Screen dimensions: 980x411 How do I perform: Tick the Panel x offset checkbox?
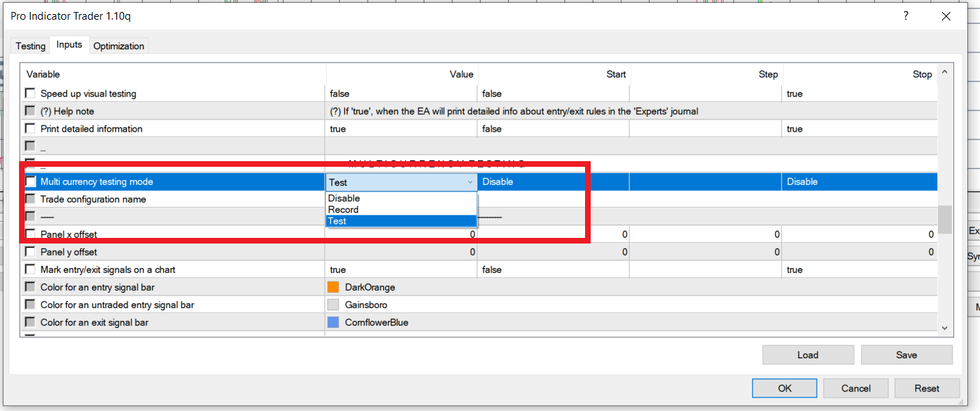point(30,234)
